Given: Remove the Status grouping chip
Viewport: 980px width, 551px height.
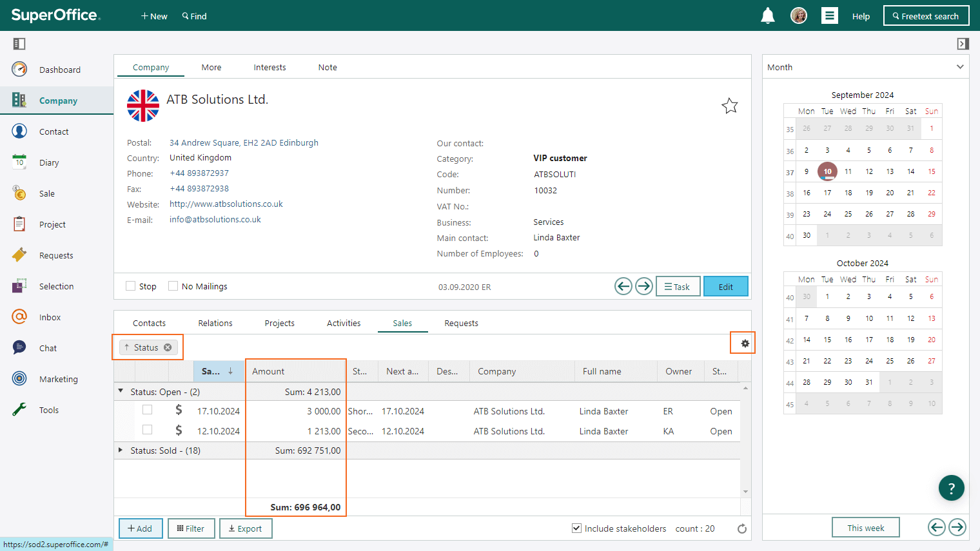Looking at the screenshot, I should click(168, 347).
